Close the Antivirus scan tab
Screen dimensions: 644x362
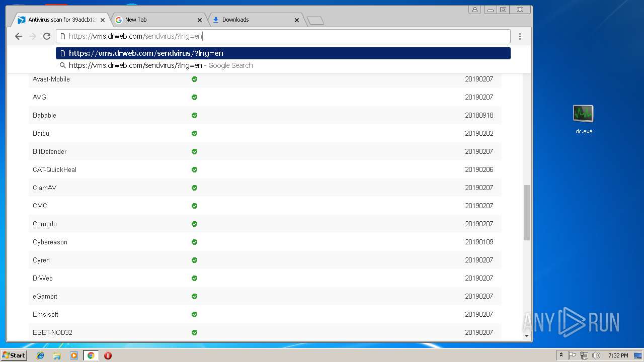(103, 20)
